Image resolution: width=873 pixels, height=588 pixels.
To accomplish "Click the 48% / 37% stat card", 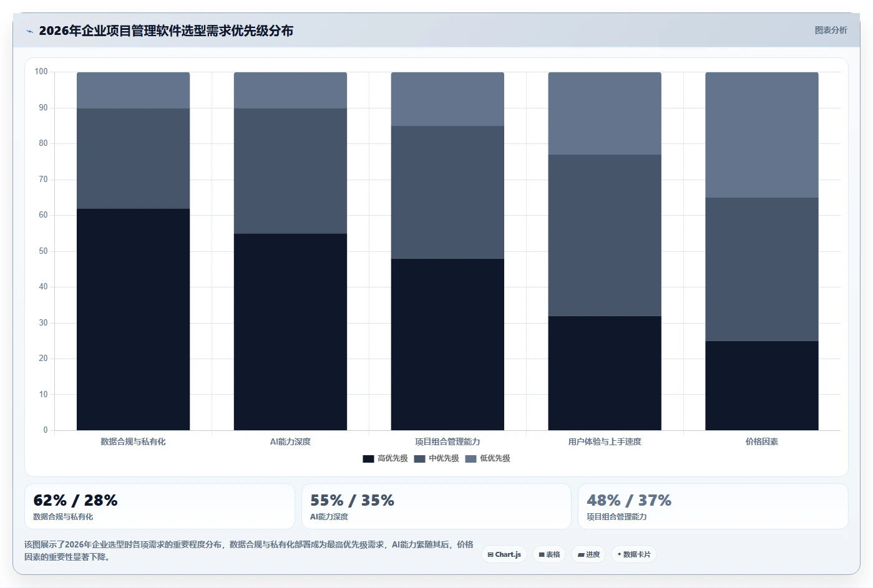I will 713,506.
